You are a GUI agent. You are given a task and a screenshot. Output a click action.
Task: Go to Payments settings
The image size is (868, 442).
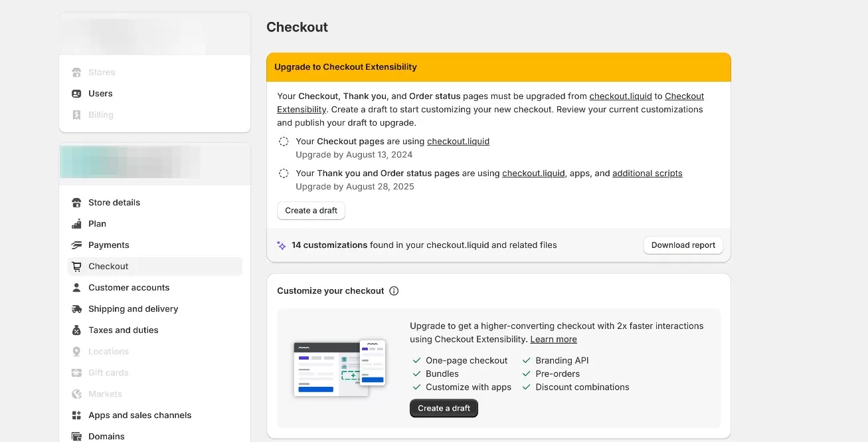tap(155, 245)
